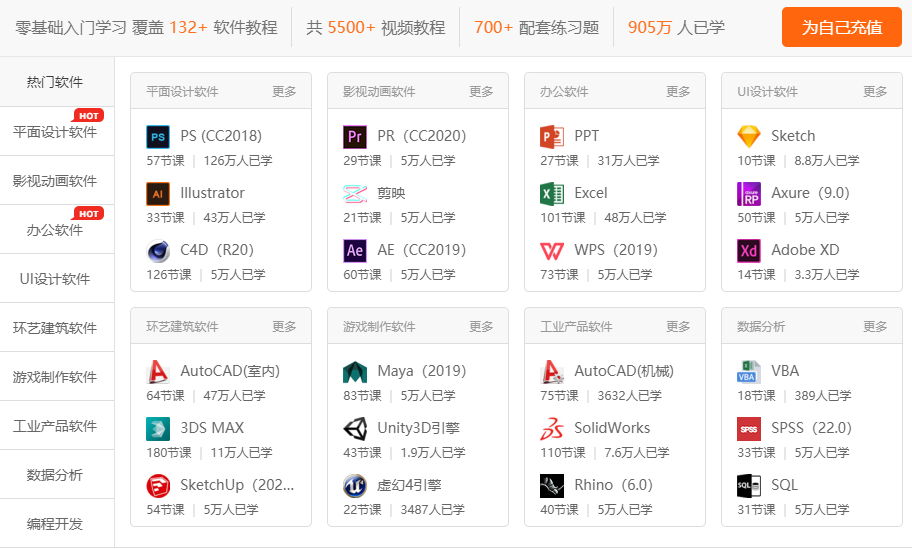Image resolution: width=912 pixels, height=549 pixels.
Task: Click 更多 in UI设计软件 card header
Action: click(x=875, y=91)
